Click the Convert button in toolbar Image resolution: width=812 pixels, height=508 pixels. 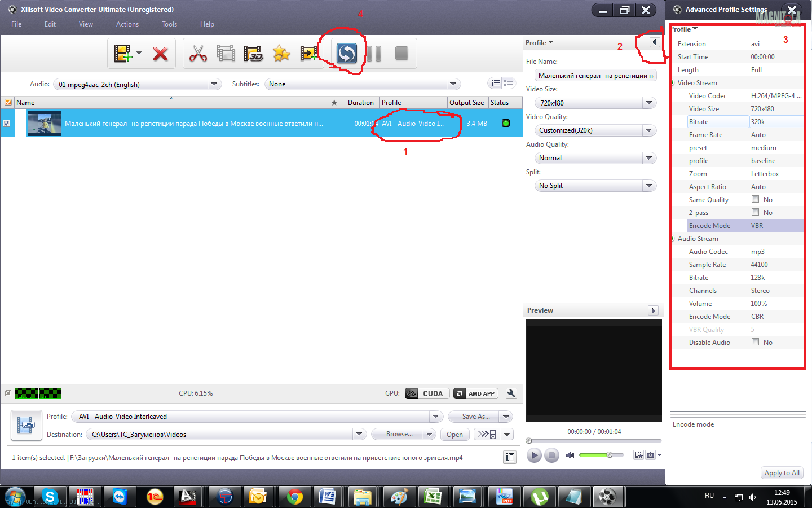pos(346,54)
